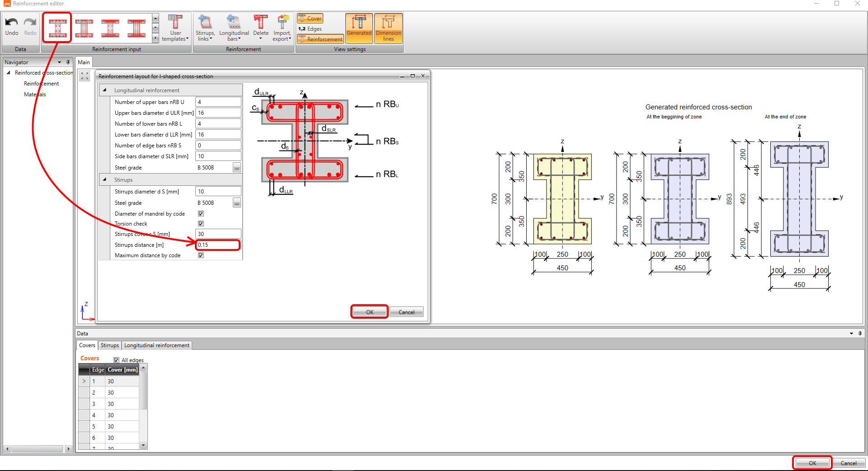Viewport: 868px width, 471px height.
Task: Click Cancel in the layout dialog
Action: point(406,312)
